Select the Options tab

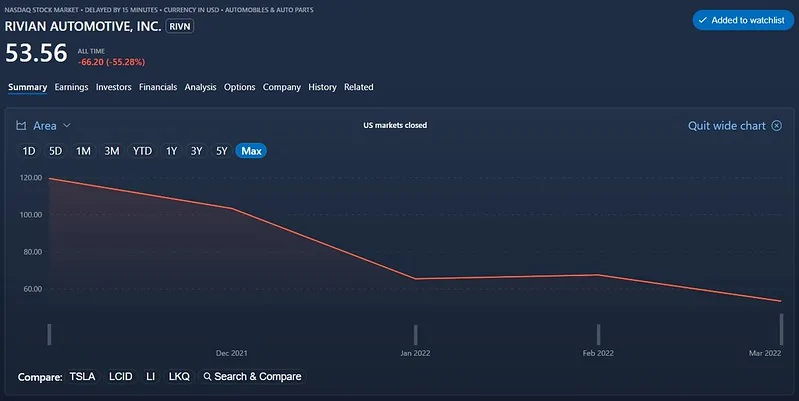tap(239, 87)
